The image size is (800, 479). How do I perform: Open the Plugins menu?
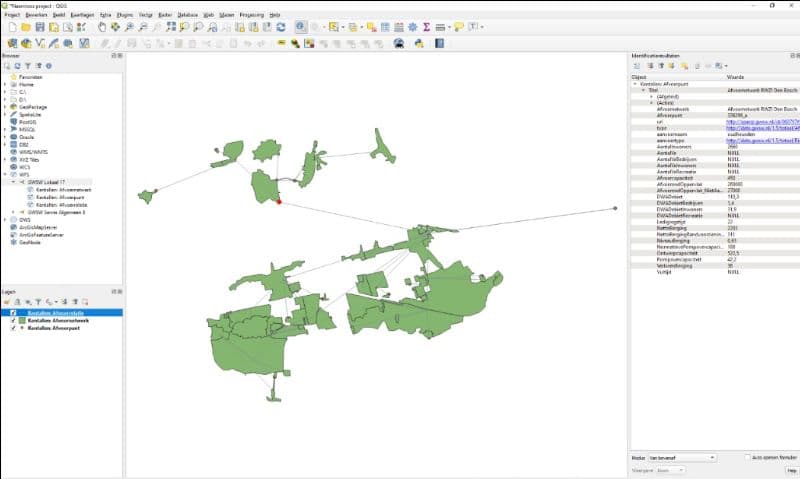click(125, 16)
